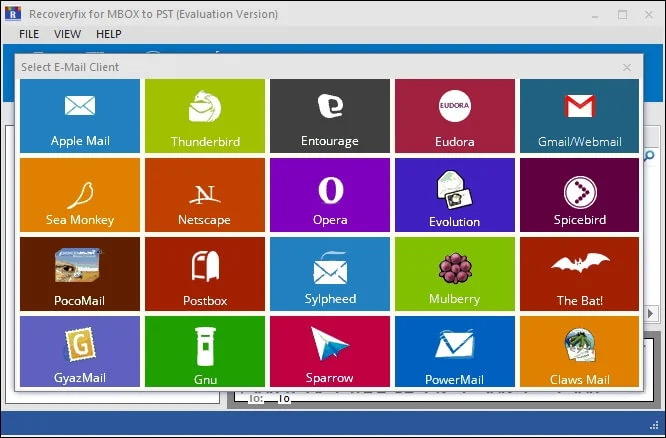Choose the Claws Mail client
Image resolution: width=666 pixels, height=438 pixels.
point(579,351)
